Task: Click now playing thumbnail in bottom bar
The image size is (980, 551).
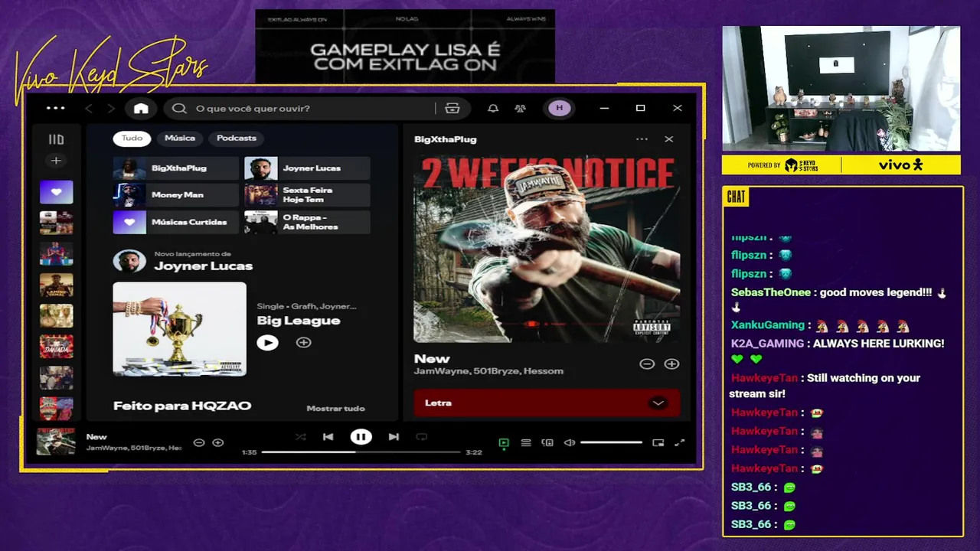Action: tap(57, 442)
